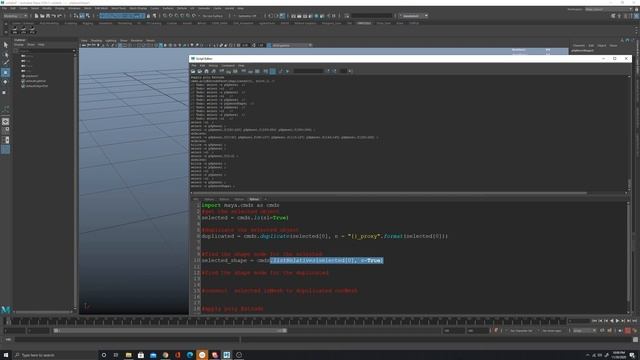
Task: Open the Show menu in Outliner
Action: point(31,44)
